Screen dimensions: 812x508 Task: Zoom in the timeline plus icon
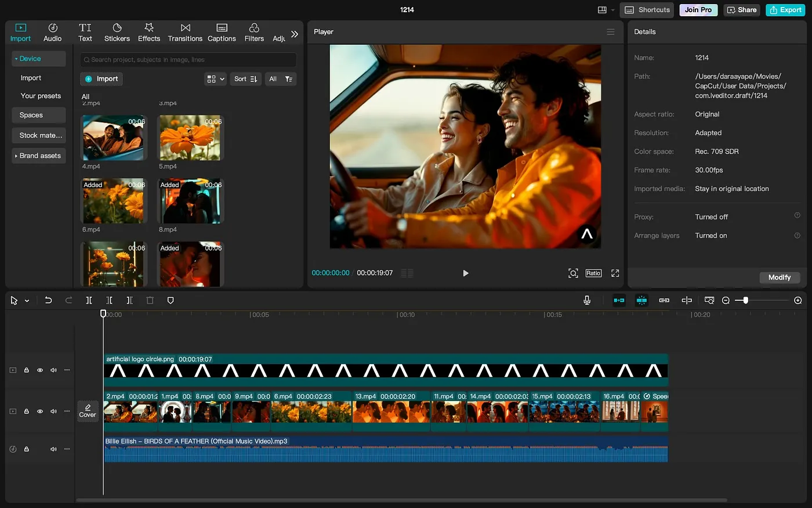coord(798,300)
